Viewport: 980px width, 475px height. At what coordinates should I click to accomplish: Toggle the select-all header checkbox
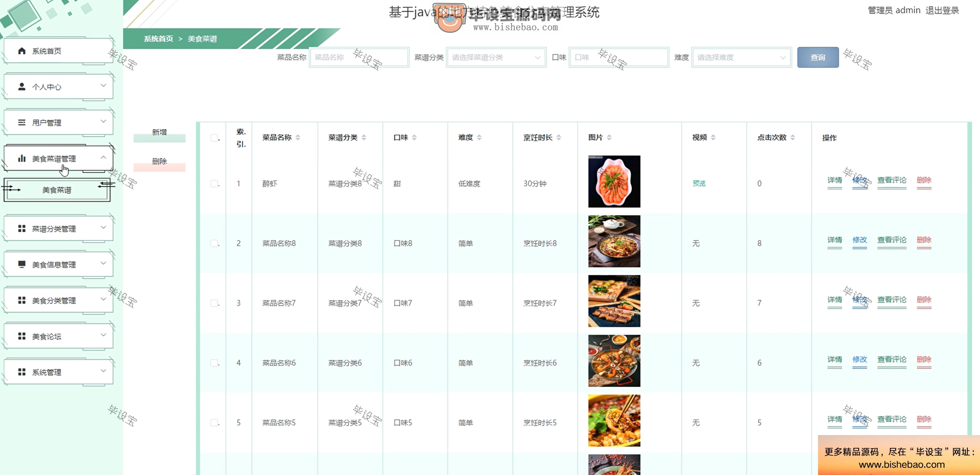pyautogui.click(x=214, y=138)
